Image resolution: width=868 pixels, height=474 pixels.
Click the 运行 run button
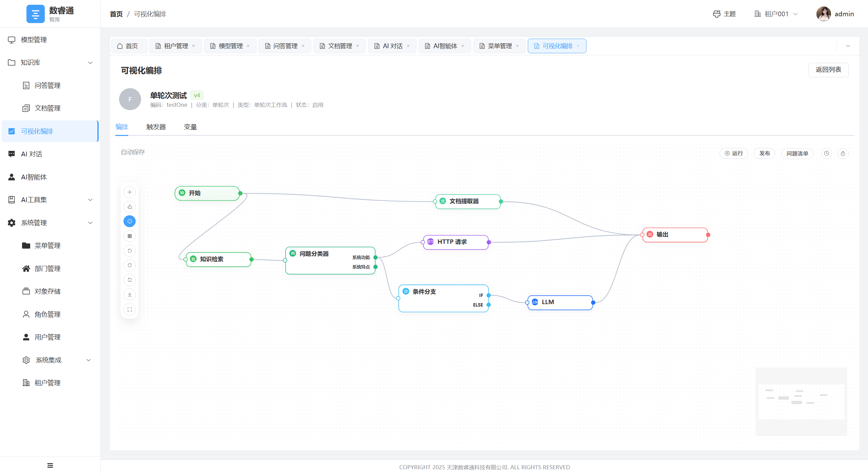(x=734, y=154)
